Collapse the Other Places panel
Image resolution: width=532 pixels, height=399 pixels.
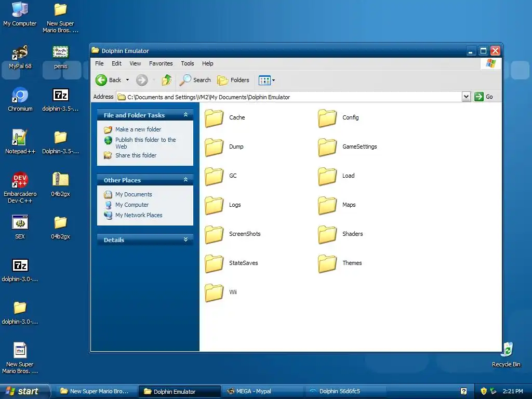coord(185,179)
